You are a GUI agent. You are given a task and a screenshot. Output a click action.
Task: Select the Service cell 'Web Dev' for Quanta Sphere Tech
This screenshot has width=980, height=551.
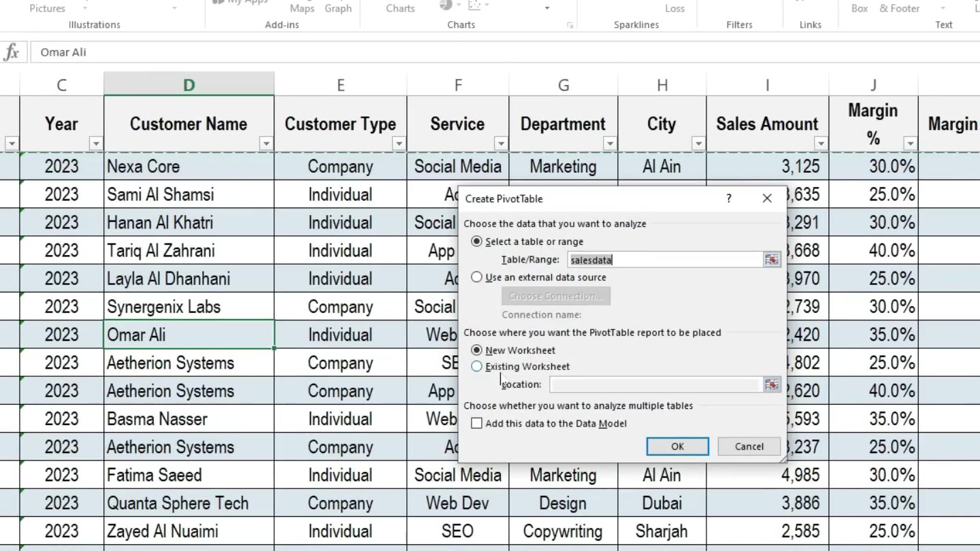(x=458, y=503)
